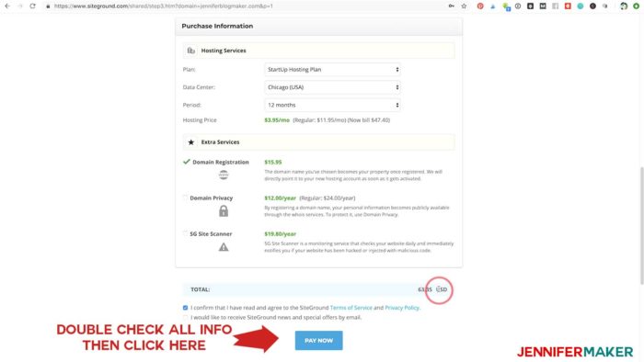This screenshot has width=644, height=362.
Task: Check the Domain Privacy option
Action: click(x=185, y=198)
